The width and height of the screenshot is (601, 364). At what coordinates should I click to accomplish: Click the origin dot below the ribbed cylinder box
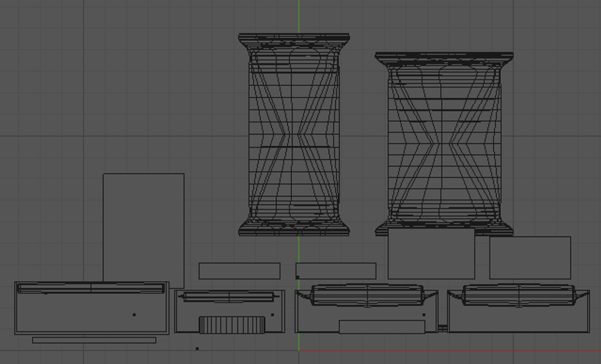pyautogui.click(x=197, y=348)
